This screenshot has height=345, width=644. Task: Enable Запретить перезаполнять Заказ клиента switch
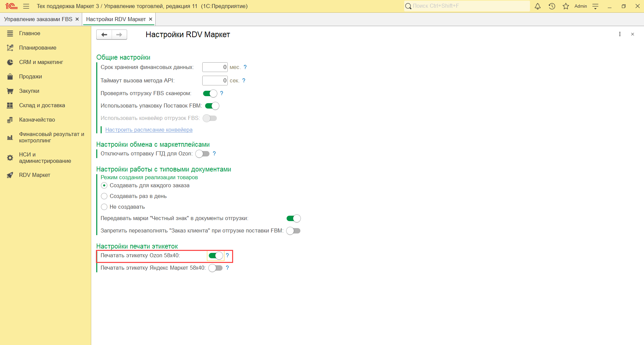click(293, 231)
